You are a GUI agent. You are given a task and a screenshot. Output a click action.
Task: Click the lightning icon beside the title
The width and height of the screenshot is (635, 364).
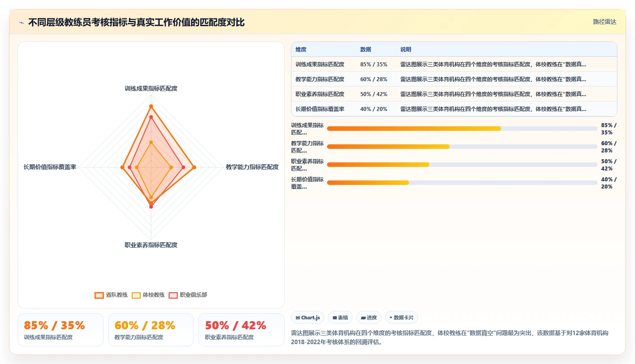click(x=22, y=23)
